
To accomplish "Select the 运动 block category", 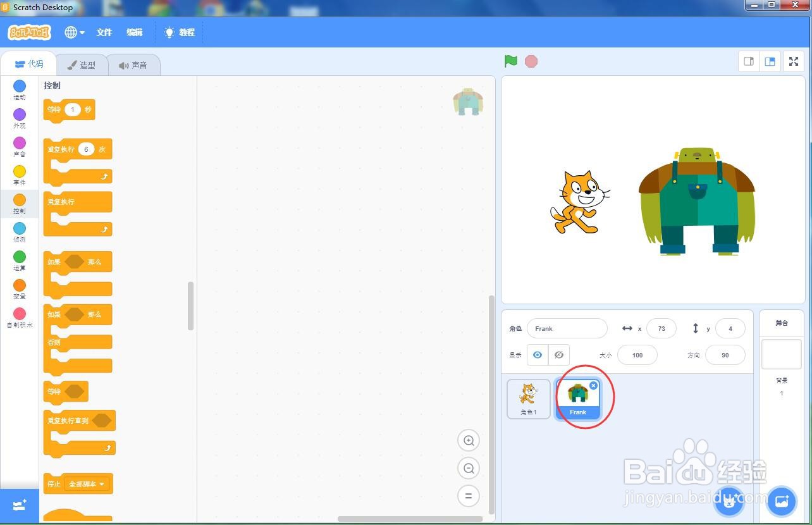I will 20,90.
